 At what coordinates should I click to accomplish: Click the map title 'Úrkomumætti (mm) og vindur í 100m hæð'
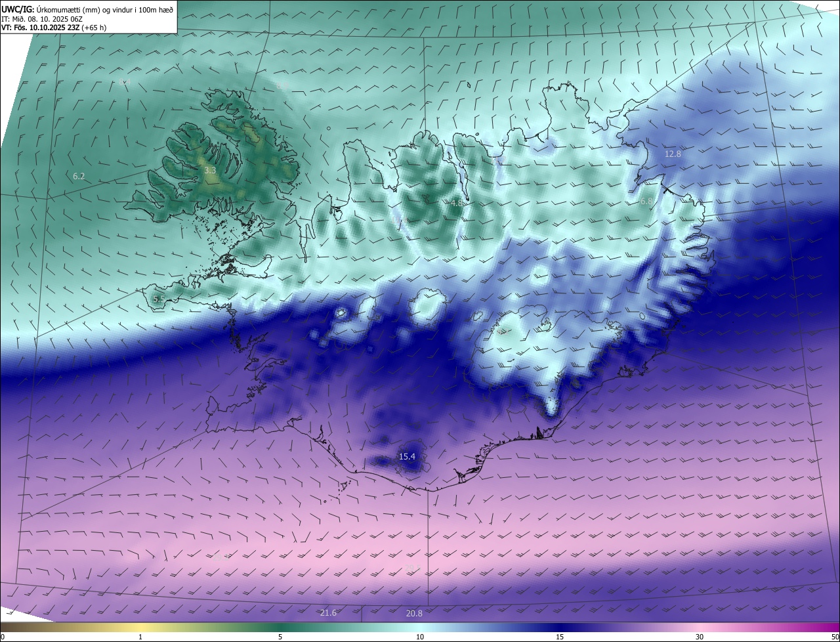[x=104, y=9]
